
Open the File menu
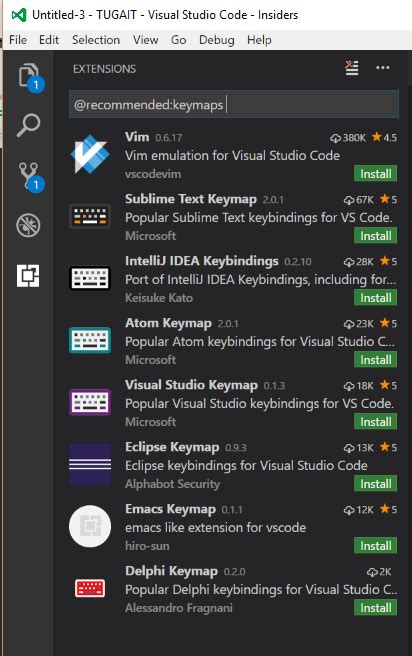18,40
